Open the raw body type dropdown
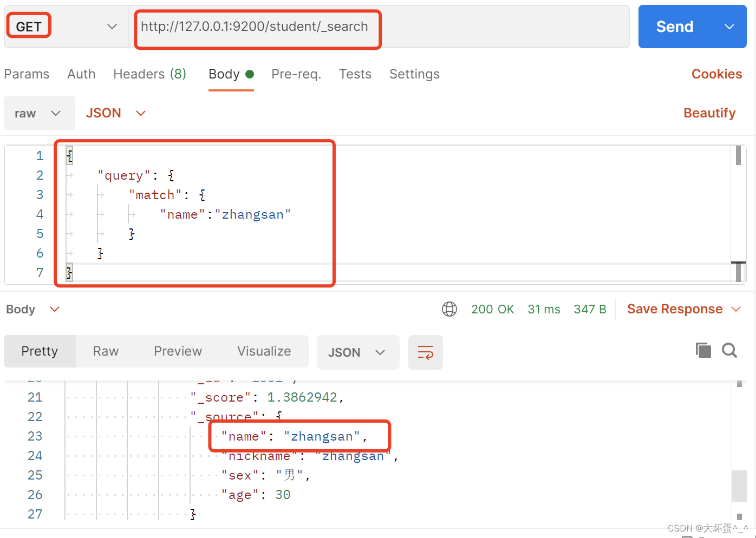This screenshot has height=538, width=756. point(39,113)
